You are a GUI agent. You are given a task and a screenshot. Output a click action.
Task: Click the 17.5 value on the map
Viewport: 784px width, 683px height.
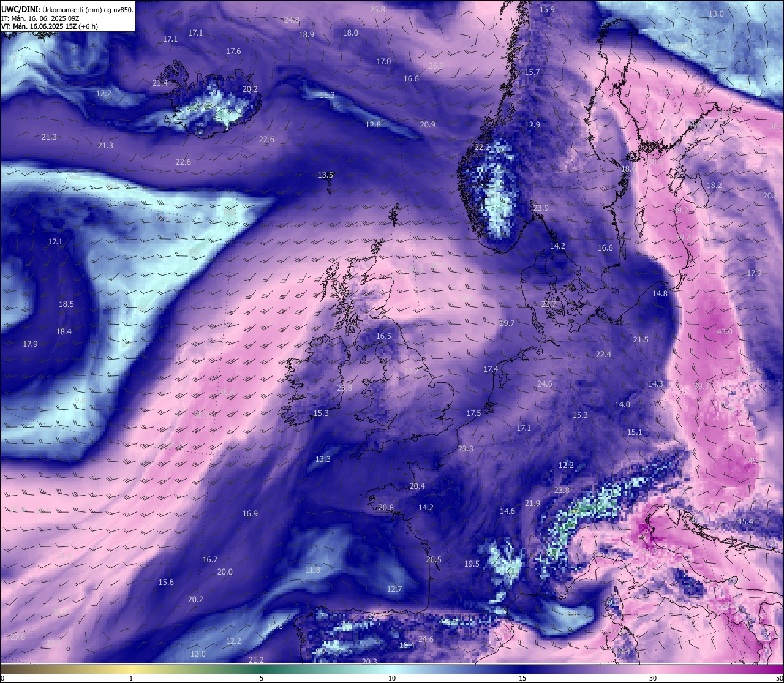pyautogui.click(x=473, y=413)
